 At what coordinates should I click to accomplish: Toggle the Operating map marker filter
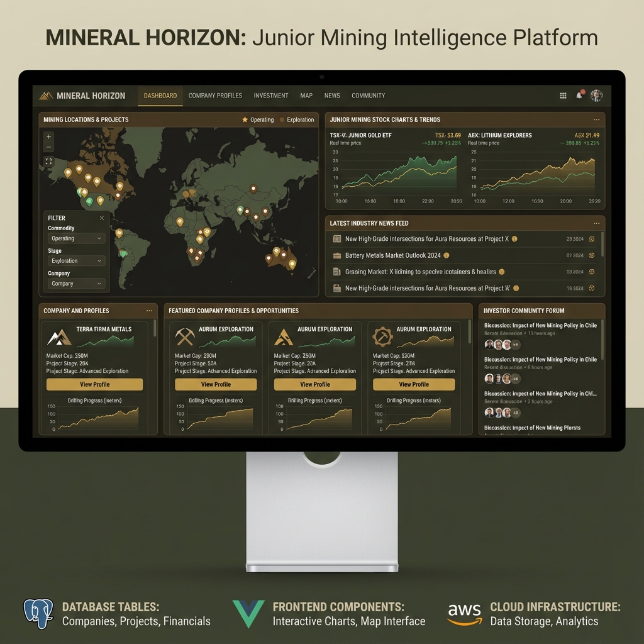tap(257, 119)
